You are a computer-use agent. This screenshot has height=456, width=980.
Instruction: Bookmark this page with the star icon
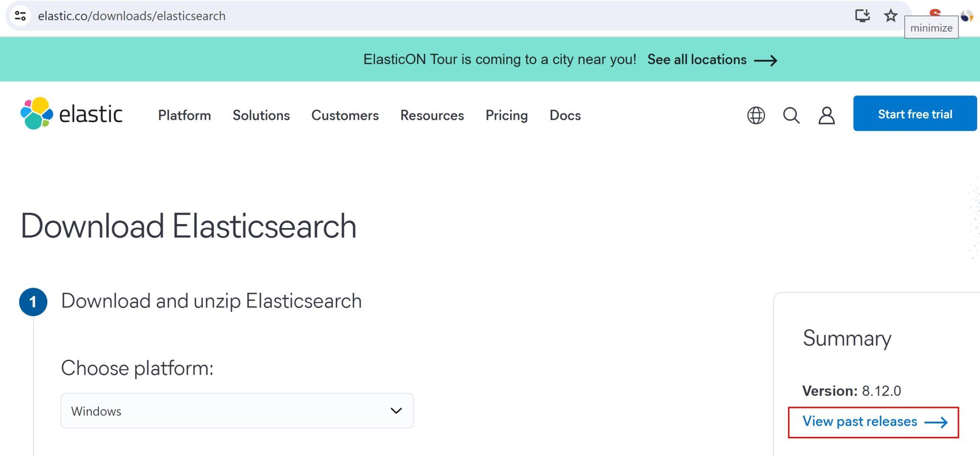[891, 15]
